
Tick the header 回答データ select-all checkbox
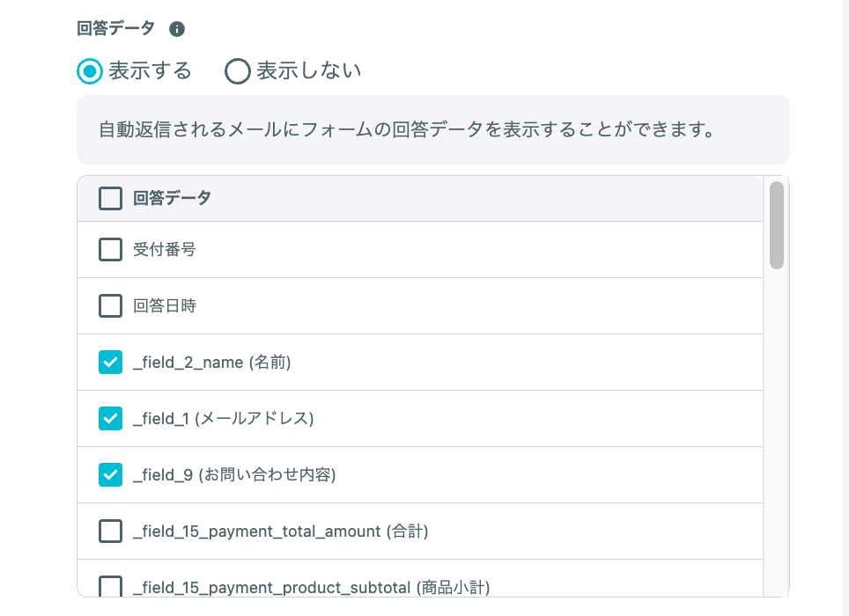point(110,199)
